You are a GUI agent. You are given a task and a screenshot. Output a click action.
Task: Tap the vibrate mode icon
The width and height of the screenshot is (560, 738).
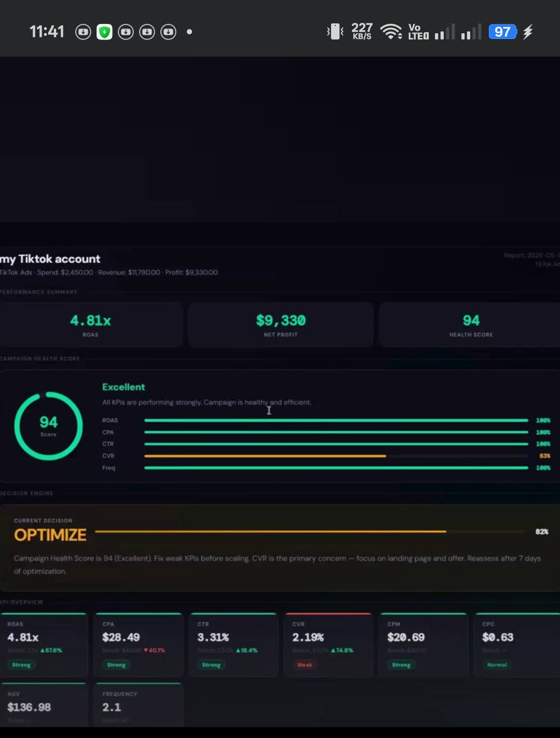click(335, 32)
